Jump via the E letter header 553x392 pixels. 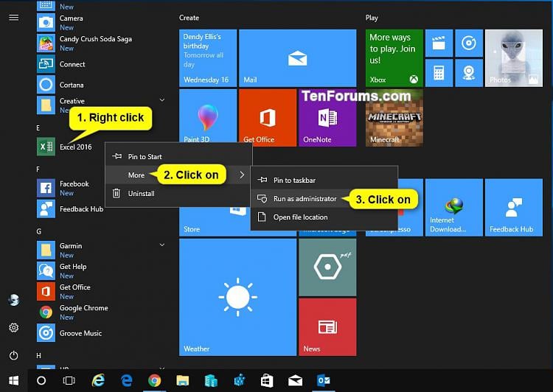tap(38, 128)
